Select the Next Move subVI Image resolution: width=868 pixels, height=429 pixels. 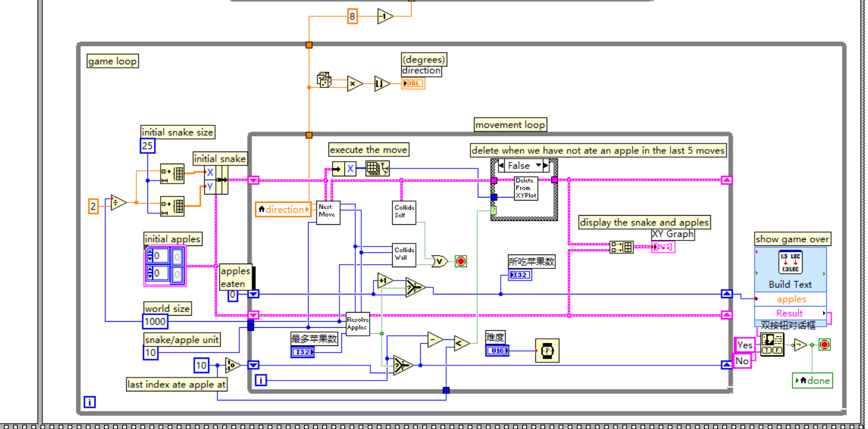point(328,213)
